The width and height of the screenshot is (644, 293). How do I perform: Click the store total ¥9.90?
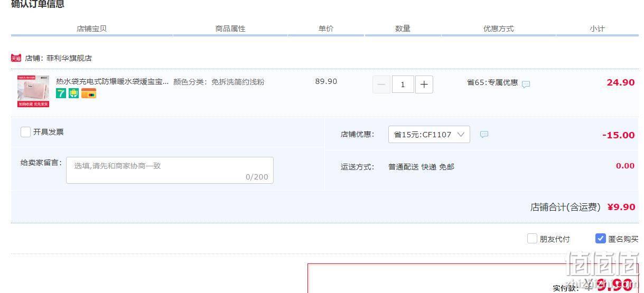coord(621,207)
